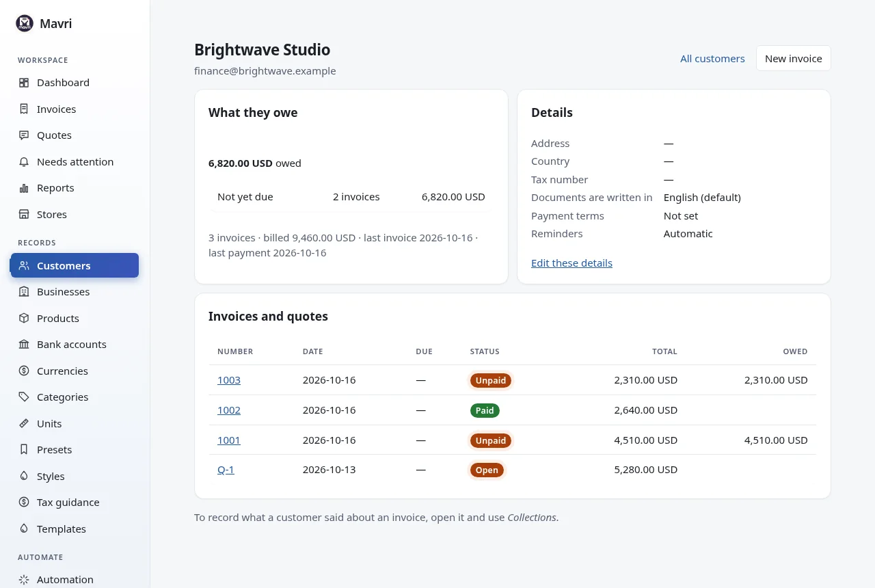The width and height of the screenshot is (875, 588).
Task: Click the Products box icon
Action: click(x=24, y=319)
